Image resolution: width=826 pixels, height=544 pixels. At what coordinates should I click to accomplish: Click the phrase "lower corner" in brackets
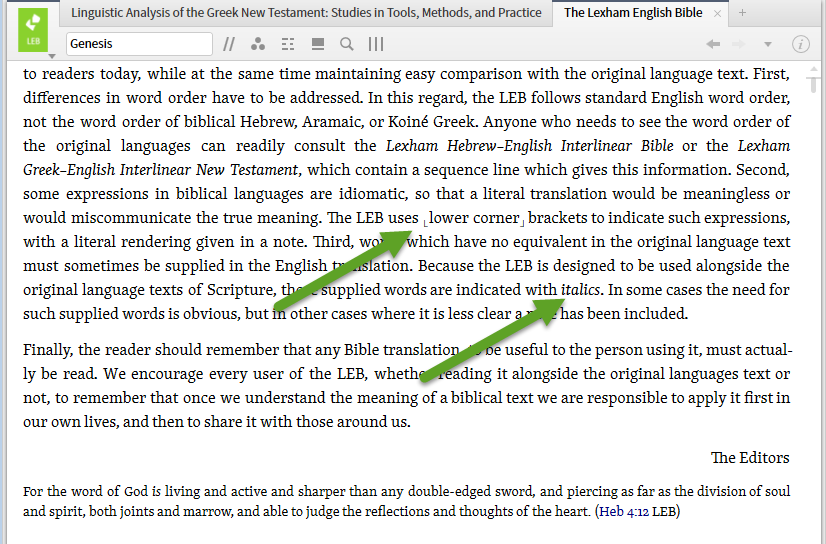[x=474, y=218]
